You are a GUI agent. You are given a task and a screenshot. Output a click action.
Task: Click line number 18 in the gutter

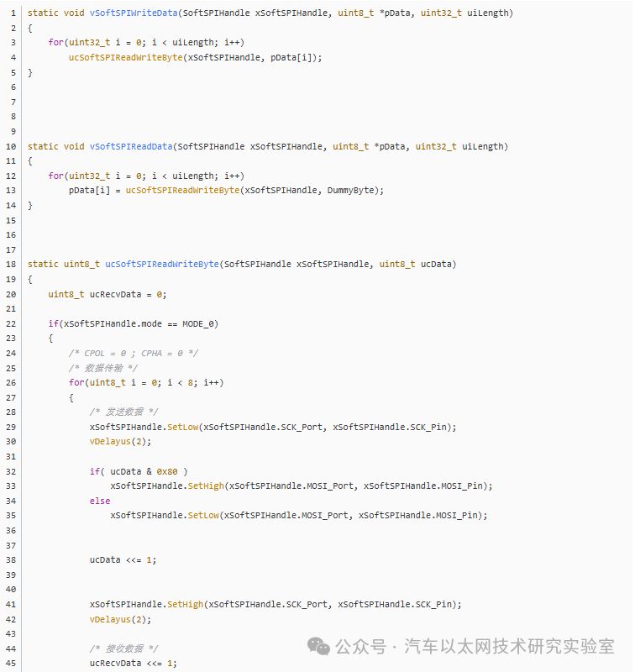click(x=11, y=264)
